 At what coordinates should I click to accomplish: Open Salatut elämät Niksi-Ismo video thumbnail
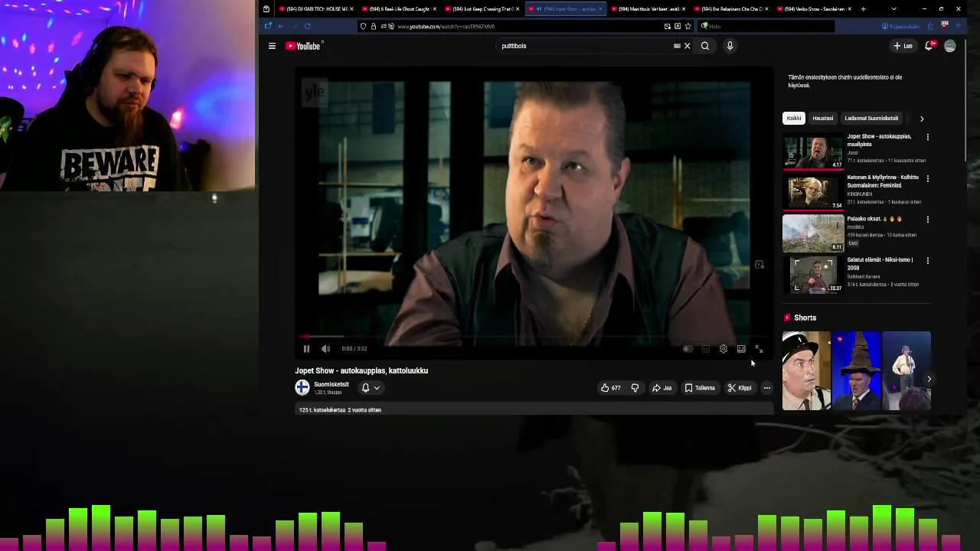(x=812, y=275)
